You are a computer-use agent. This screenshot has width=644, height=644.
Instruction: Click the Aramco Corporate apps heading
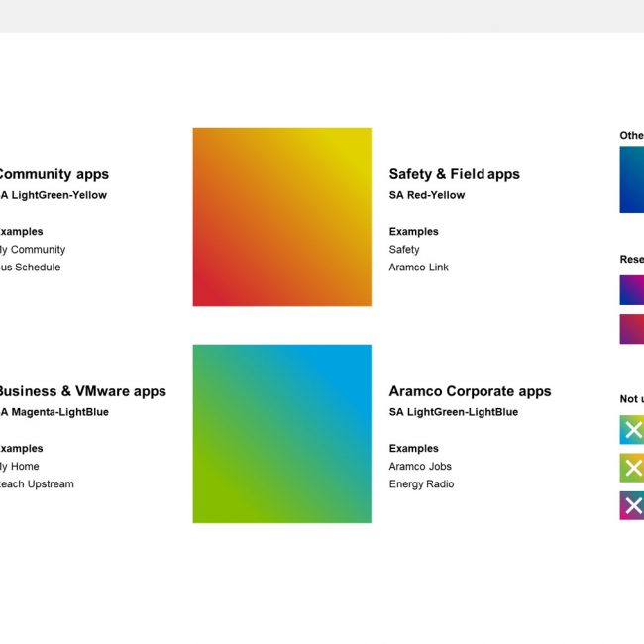[x=470, y=391]
